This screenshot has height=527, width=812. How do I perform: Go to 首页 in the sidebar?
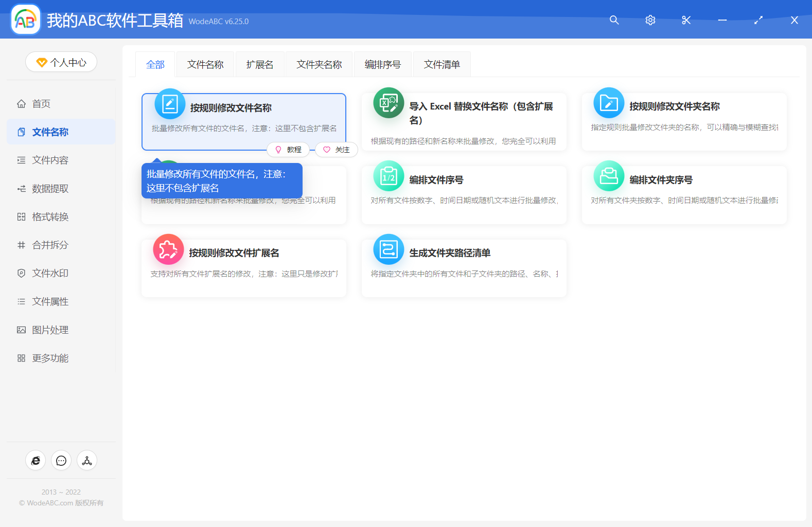41,104
